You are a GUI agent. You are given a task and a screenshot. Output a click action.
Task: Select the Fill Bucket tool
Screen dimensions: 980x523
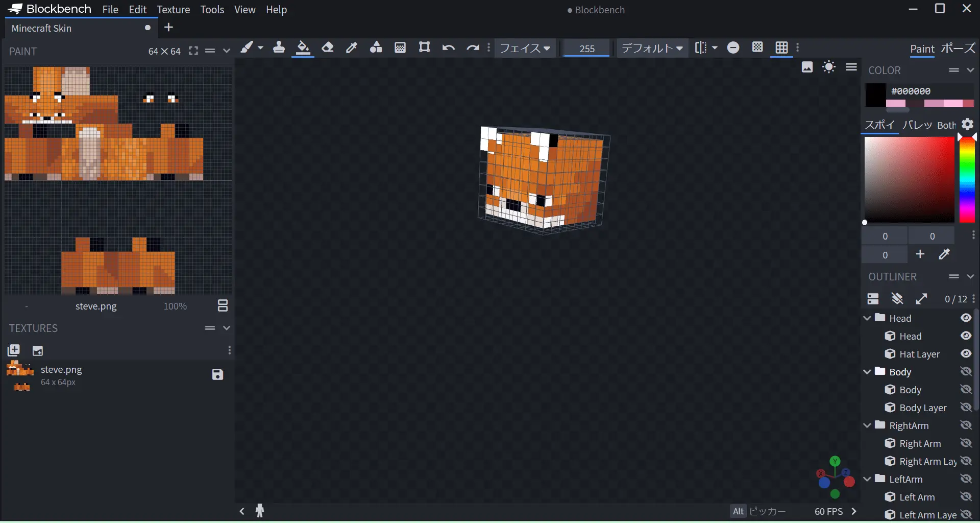point(303,48)
